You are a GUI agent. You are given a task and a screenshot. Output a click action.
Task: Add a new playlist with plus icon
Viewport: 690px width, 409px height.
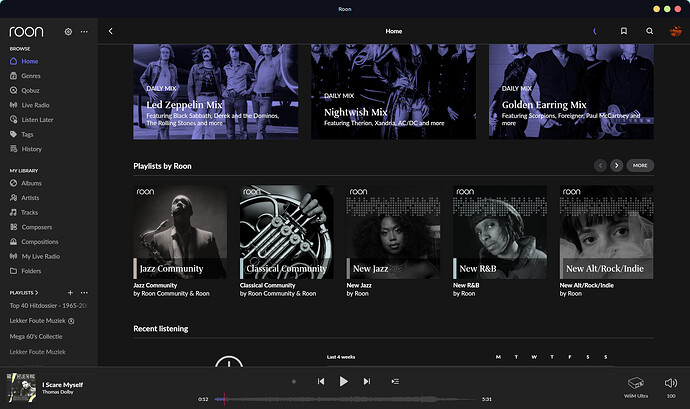70,292
